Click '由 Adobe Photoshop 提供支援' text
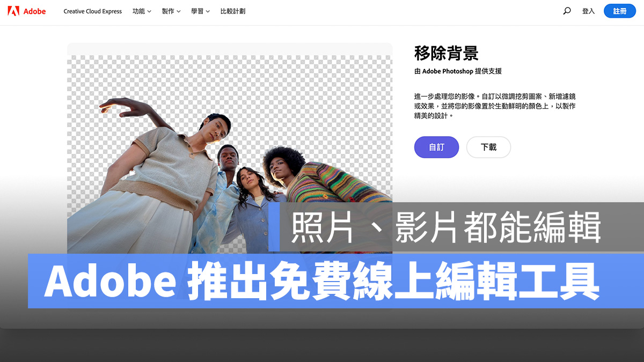The image size is (644, 362). [458, 71]
